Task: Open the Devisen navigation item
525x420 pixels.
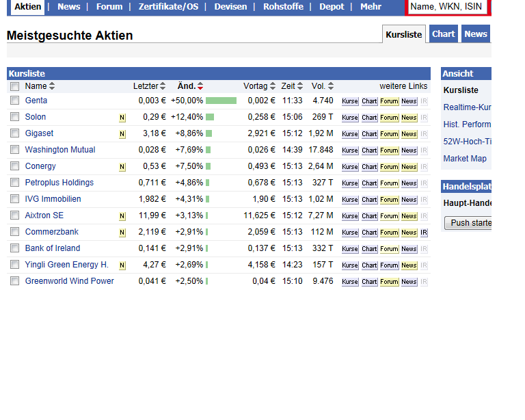Action: pos(230,7)
